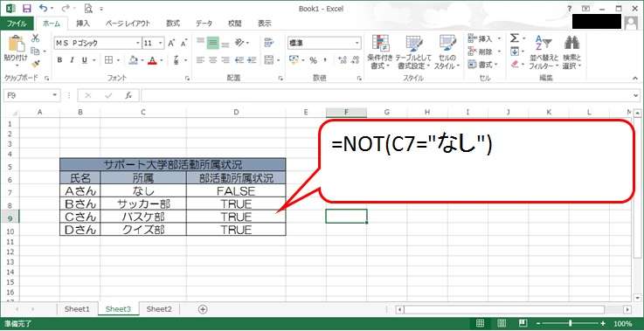Click the Copy icon
This screenshot has height=331, width=644.
[x=35, y=52]
